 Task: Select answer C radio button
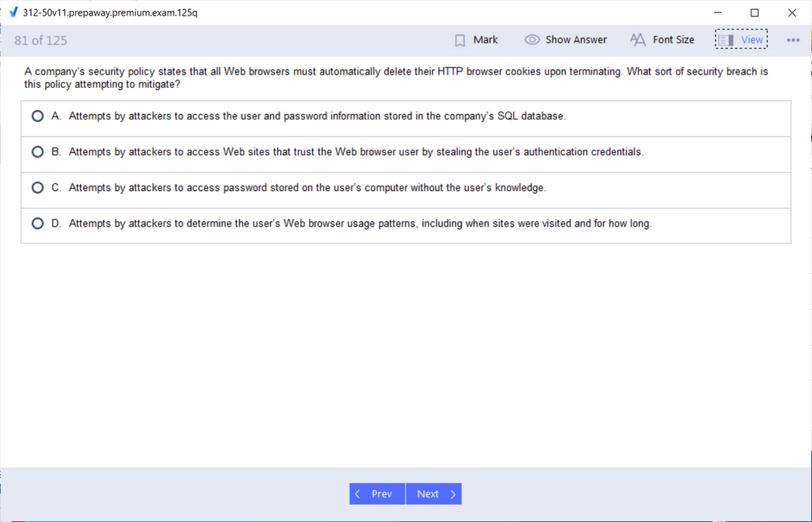click(x=37, y=188)
